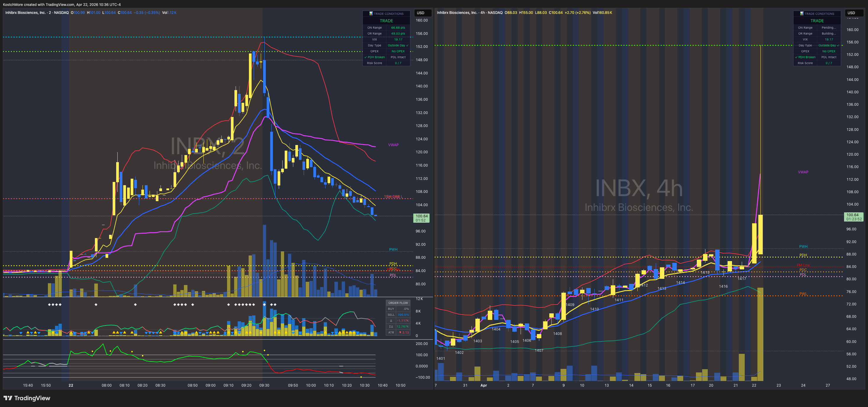Image resolution: width=868 pixels, height=407 pixels.
Task: Click the high value 'H155.00' in the 4h chart header
Action: tap(526, 12)
